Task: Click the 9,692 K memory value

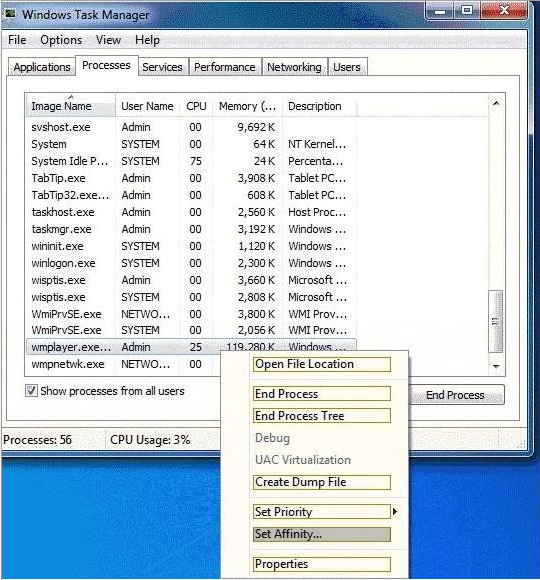Action: [256, 127]
